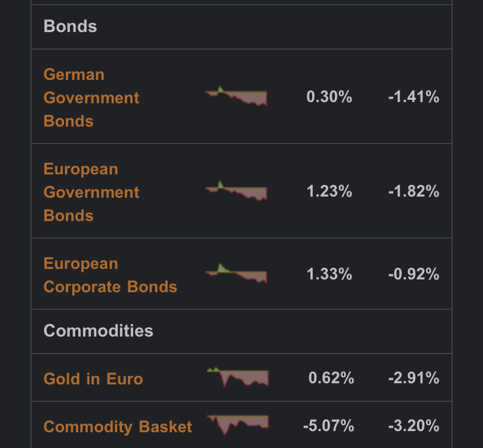Select the -2.91% Gold in Euro value

[x=414, y=378]
